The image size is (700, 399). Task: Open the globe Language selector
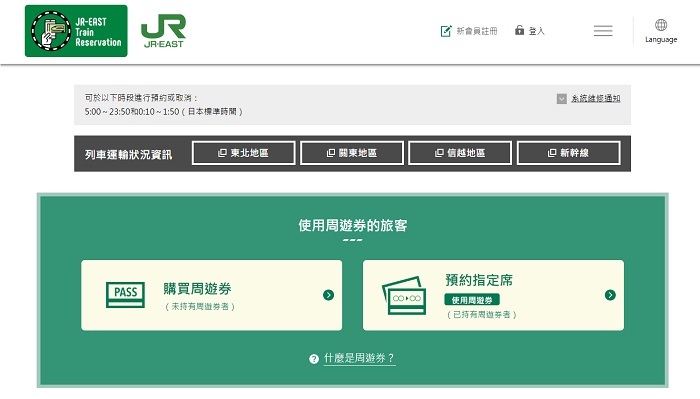(x=661, y=31)
